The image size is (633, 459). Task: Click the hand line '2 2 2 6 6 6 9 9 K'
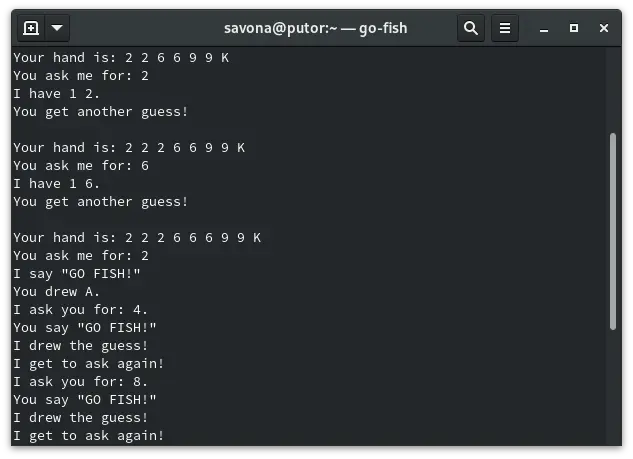(x=137, y=237)
